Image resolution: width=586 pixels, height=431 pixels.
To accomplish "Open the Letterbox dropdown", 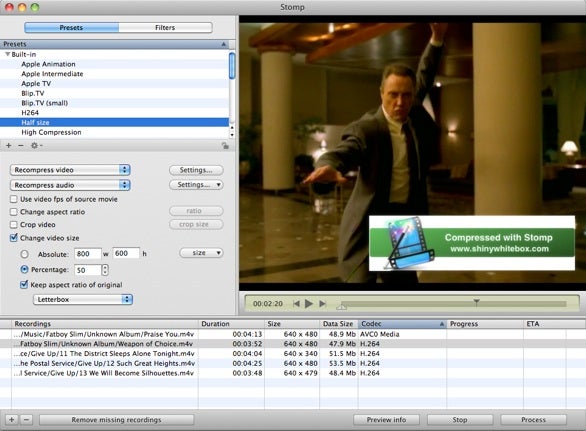I will point(83,299).
